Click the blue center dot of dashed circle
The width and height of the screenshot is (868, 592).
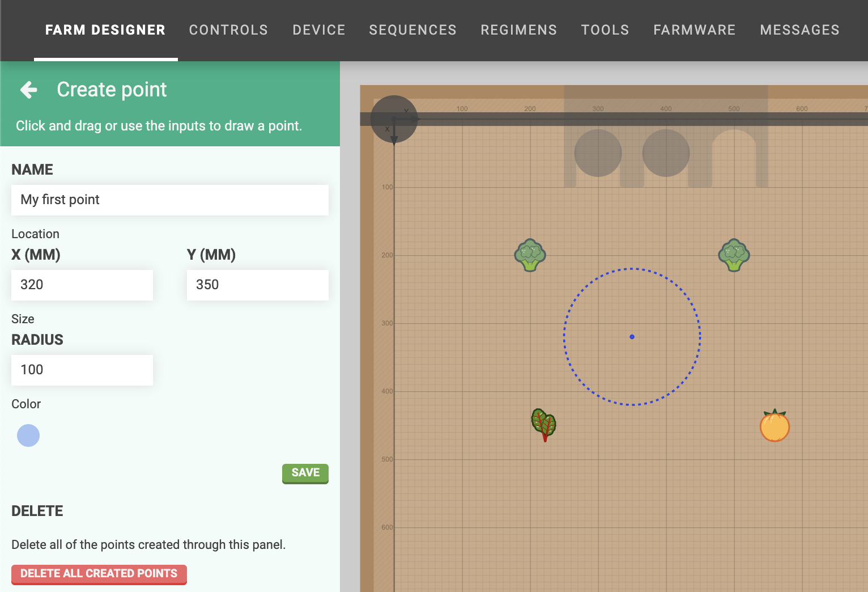tap(632, 337)
